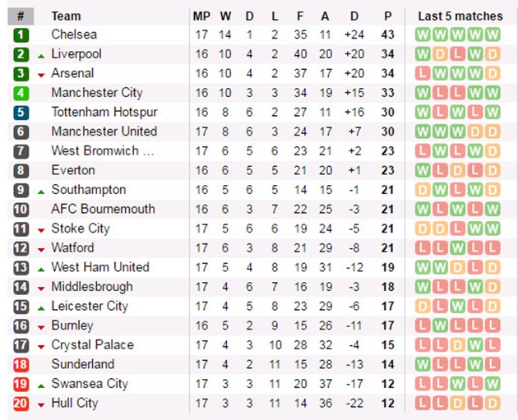Viewport: 518px width, 420px height.
Task: Click Leicester City's points value 17
Action: pyautogui.click(x=388, y=307)
